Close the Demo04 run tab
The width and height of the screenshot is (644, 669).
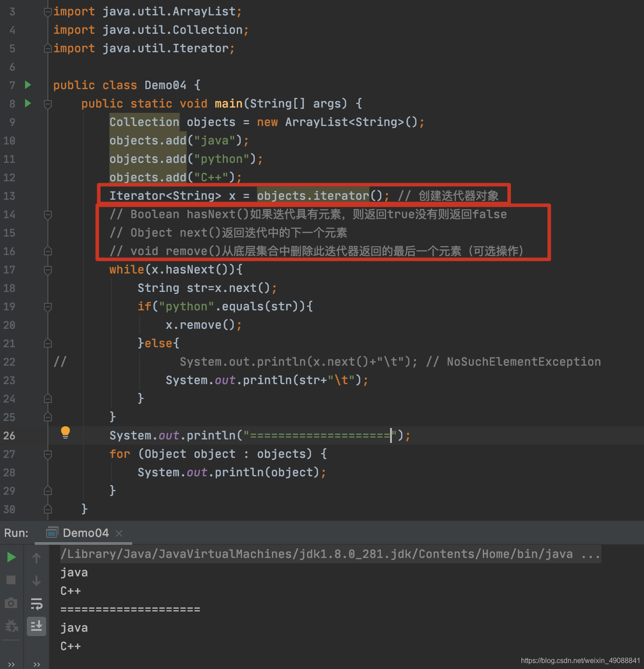coord(119,533)
